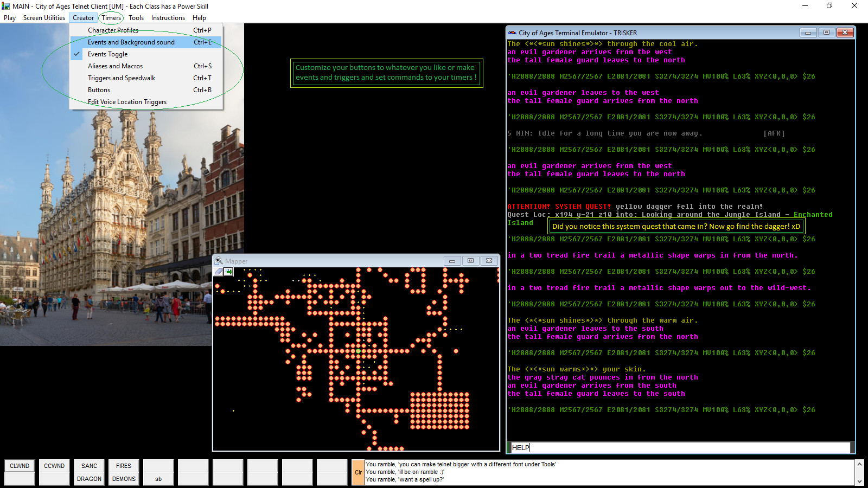The width and height of the screenshot is (868, 488).
Task: Click the green speedwalk arrow icon in Mapper
Action: pos(228,272)
